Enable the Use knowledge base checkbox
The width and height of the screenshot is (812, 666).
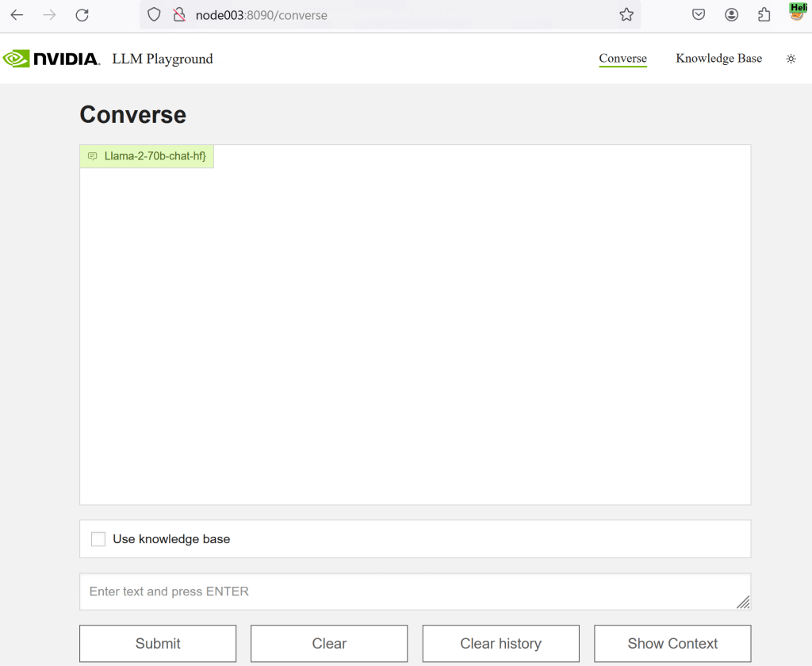tap(98, 539)
